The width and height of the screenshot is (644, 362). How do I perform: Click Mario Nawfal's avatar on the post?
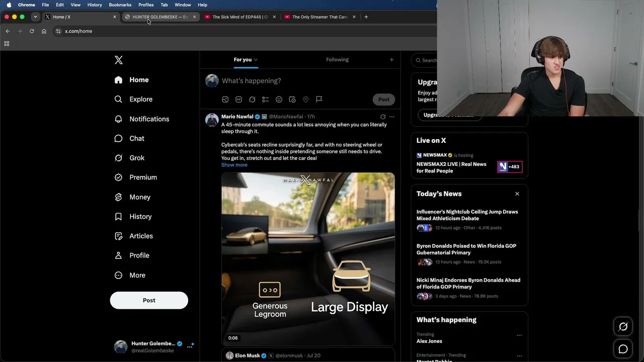click(212, 120)
